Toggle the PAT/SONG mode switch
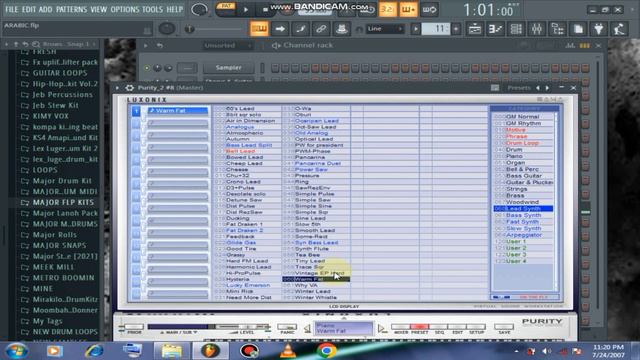Viewport: 640px width, 360px height. pos(226,9)
